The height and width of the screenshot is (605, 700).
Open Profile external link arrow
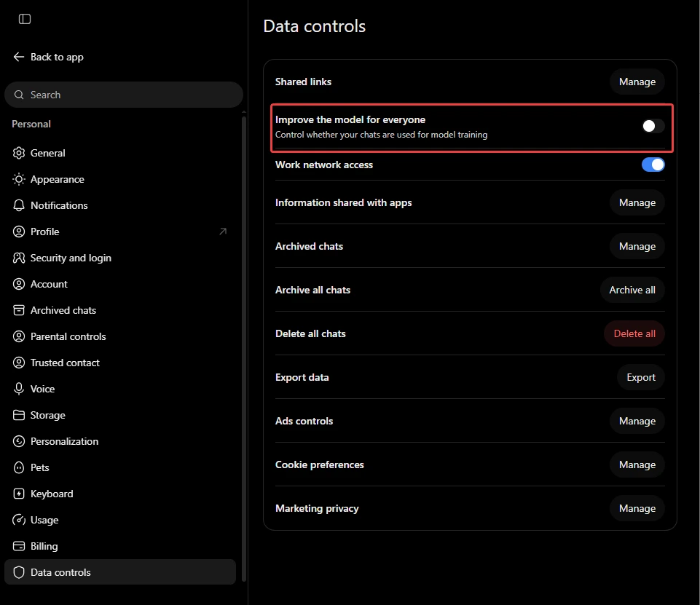point(223,231)
